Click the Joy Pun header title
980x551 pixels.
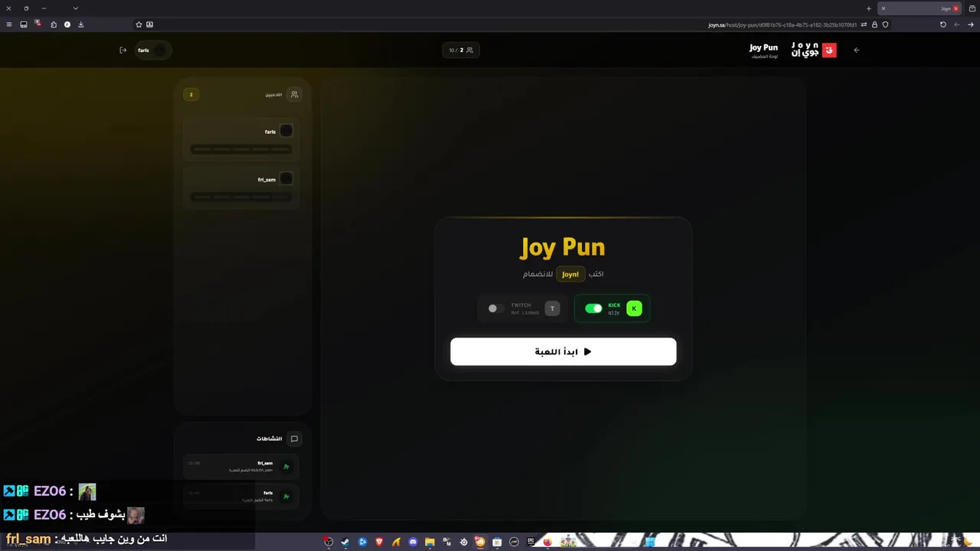[x=763, y=47]
